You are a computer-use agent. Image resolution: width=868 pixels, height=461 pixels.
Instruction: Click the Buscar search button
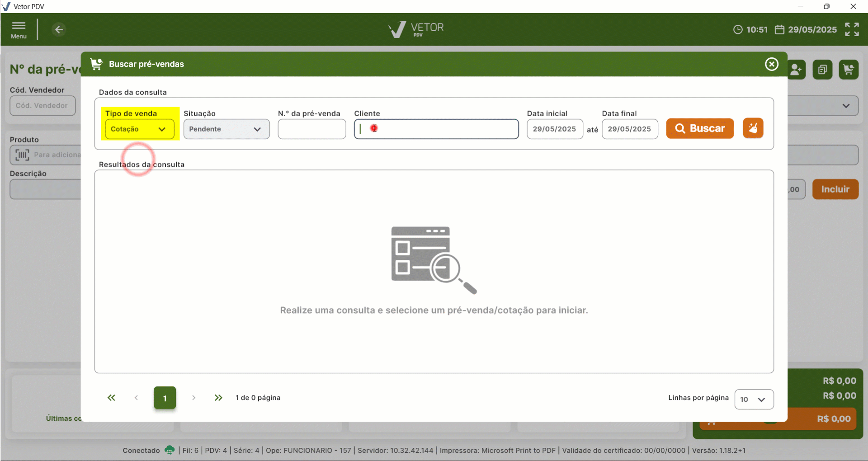[x=700, y=128]
